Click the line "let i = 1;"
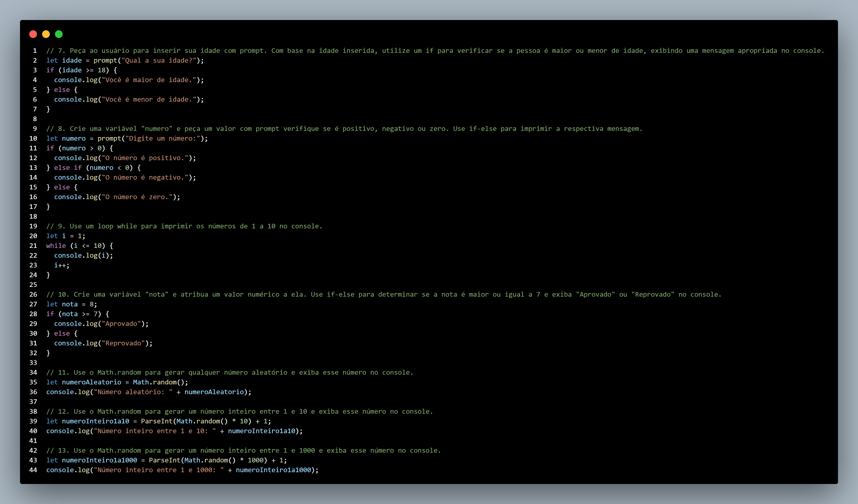This screenshot has height=504, width=858. click(66, 236)
